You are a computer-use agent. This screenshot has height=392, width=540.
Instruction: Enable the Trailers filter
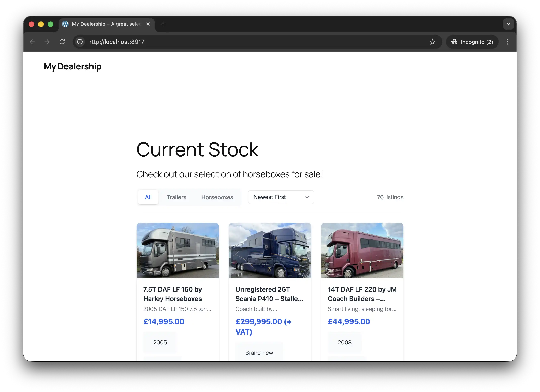pos(176,197)
